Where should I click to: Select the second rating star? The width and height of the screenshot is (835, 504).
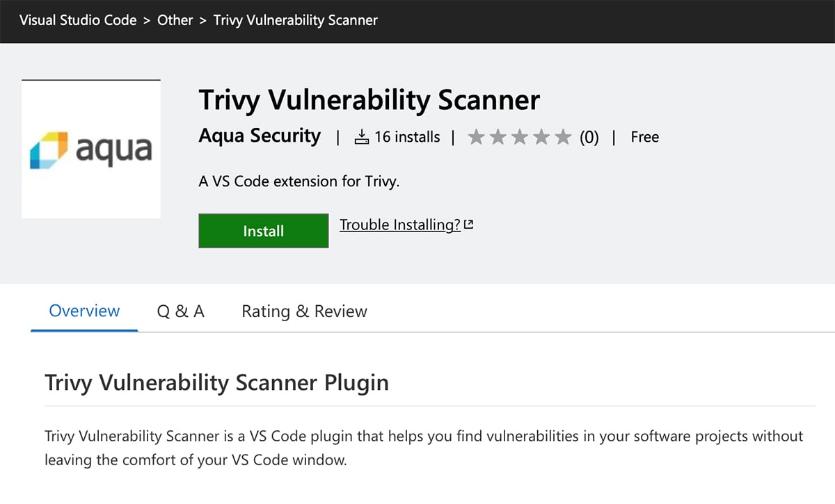[498, 137]
